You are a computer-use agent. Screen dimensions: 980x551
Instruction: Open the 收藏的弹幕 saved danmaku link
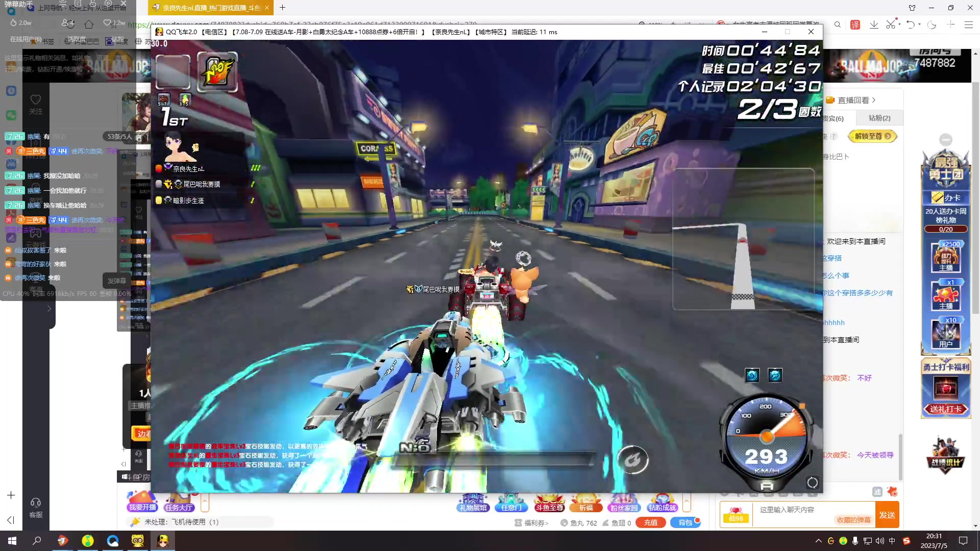853,520
